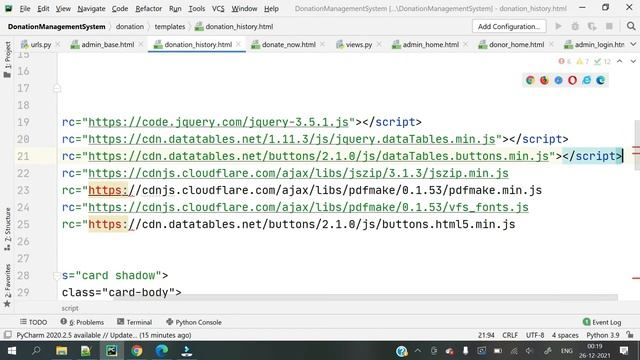Open the Edit menu

(x=43, y=9)
